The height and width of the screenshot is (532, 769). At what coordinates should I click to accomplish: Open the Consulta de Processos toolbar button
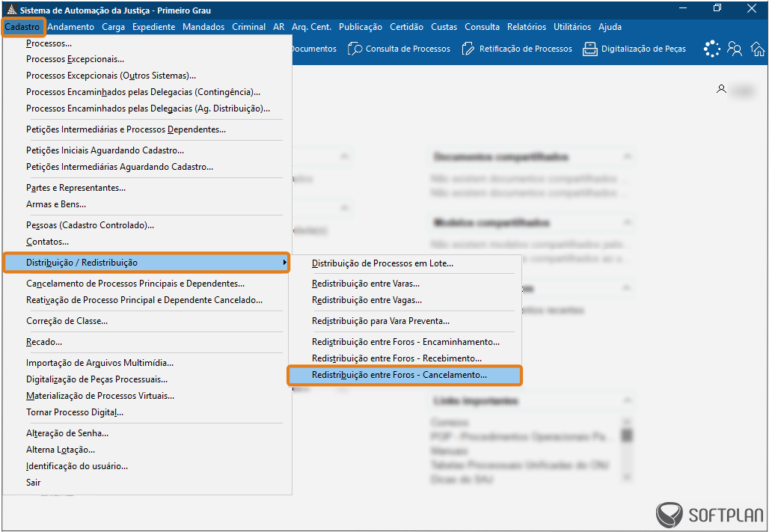tap(399, 49)
